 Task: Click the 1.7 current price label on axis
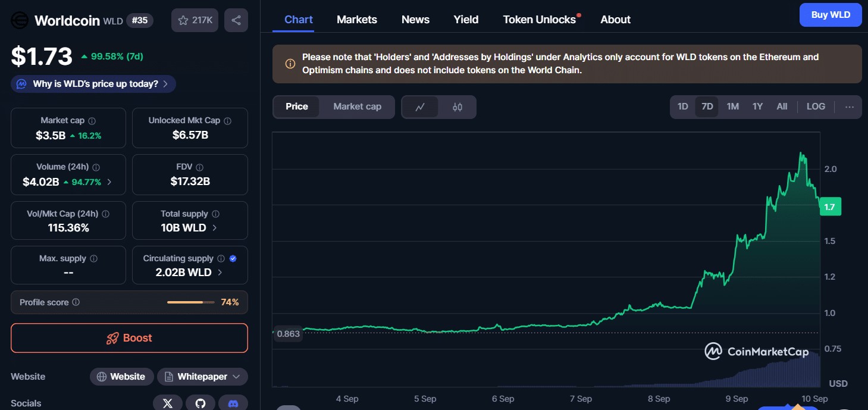tap(830, 207)
